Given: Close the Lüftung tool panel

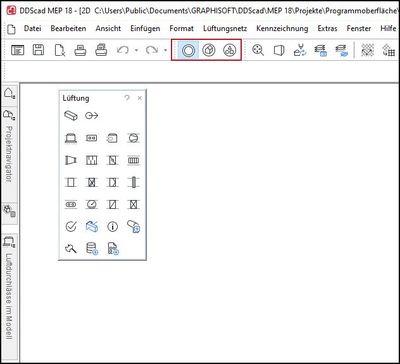Looking at the screenshot, I should tap(140, 98).
